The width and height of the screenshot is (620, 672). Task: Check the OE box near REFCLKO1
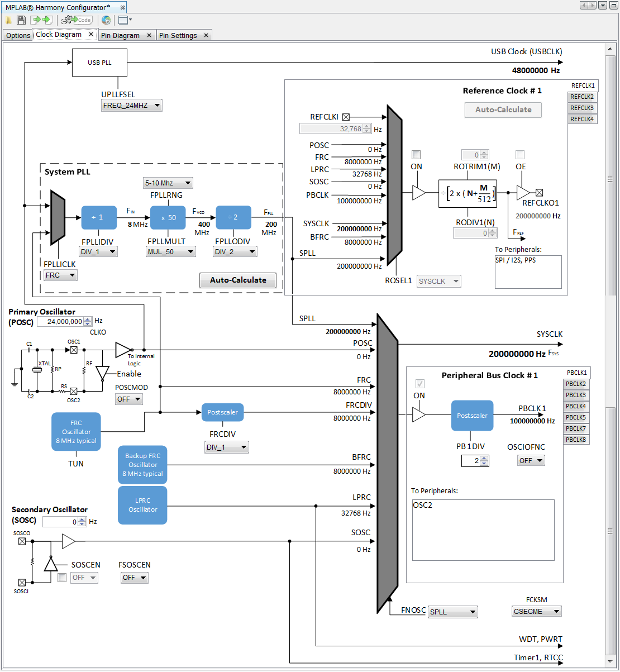(520, 155)
